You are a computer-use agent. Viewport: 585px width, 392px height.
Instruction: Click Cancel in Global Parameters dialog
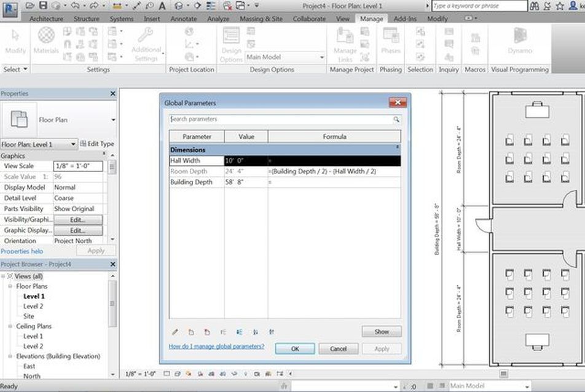[339, 349]
